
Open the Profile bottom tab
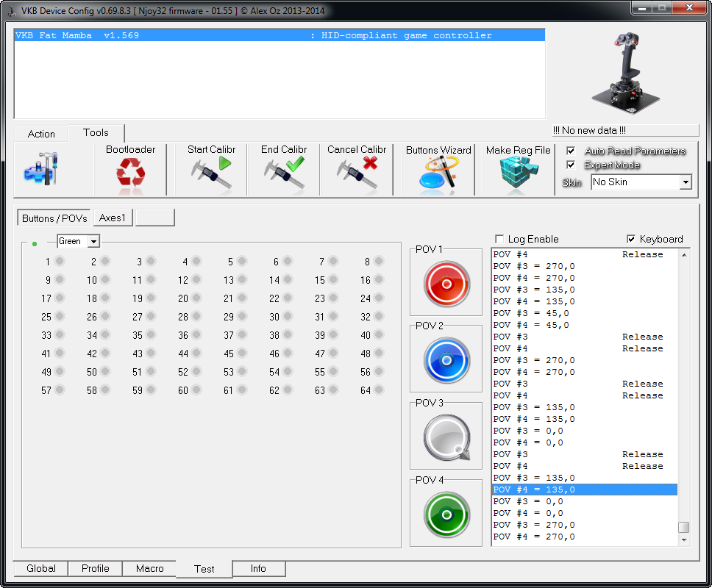[96, 568]
